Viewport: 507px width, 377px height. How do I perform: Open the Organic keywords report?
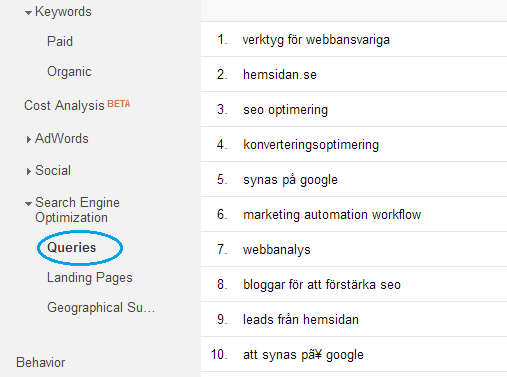click(x=69, y=72)
